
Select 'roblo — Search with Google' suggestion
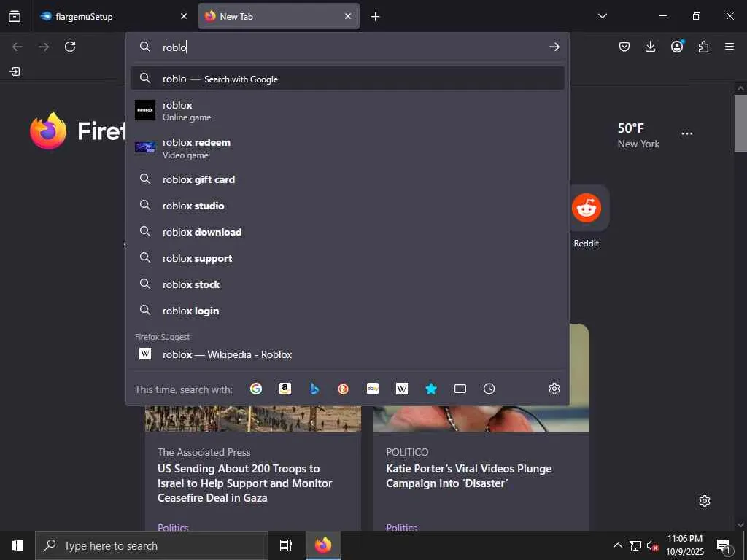click(x=347, y=79)
